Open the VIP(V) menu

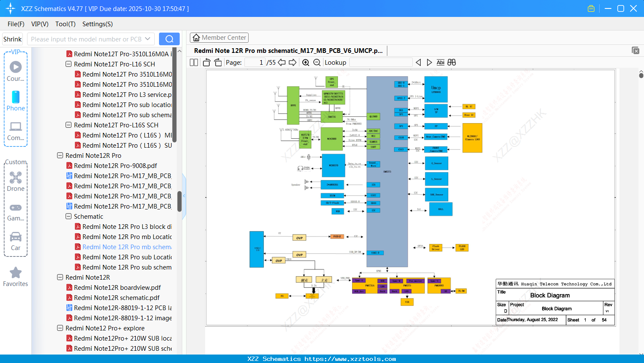click(40, 24)
